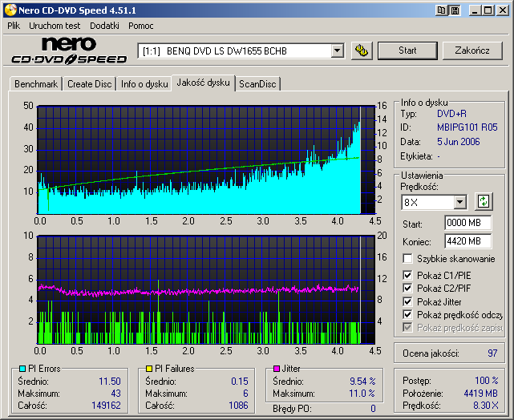Click the PI Errors total 149162

pyautogui.click(x=106, y=406)
